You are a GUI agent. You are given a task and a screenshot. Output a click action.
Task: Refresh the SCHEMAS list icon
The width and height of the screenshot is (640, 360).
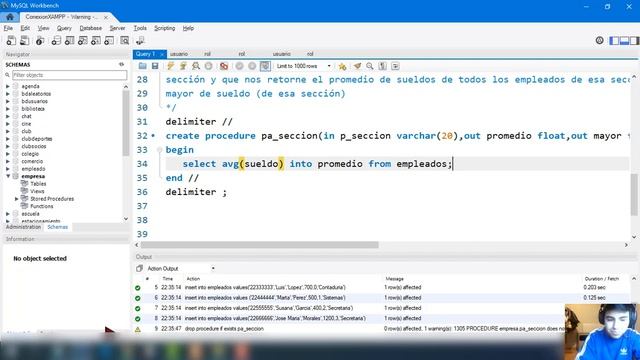[x=121, y=64]
